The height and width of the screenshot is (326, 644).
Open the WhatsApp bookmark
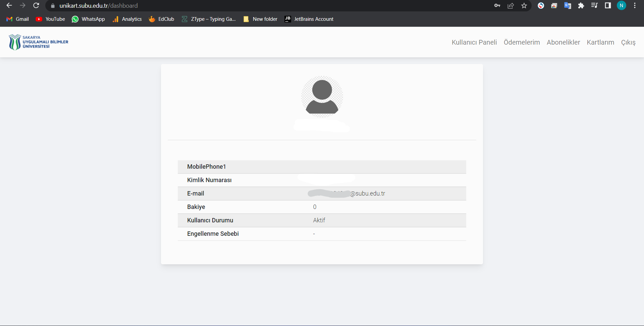tap(89, 19)
